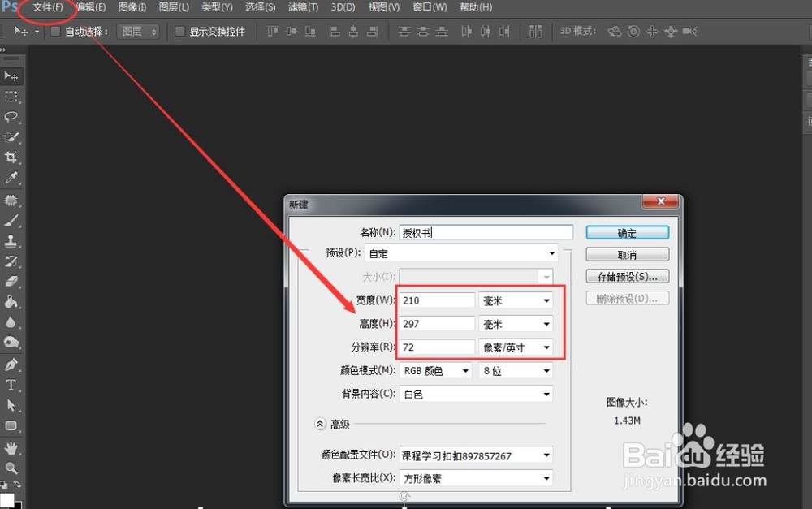
Task: Select the Zoom tool
Action: pos(11,468)
